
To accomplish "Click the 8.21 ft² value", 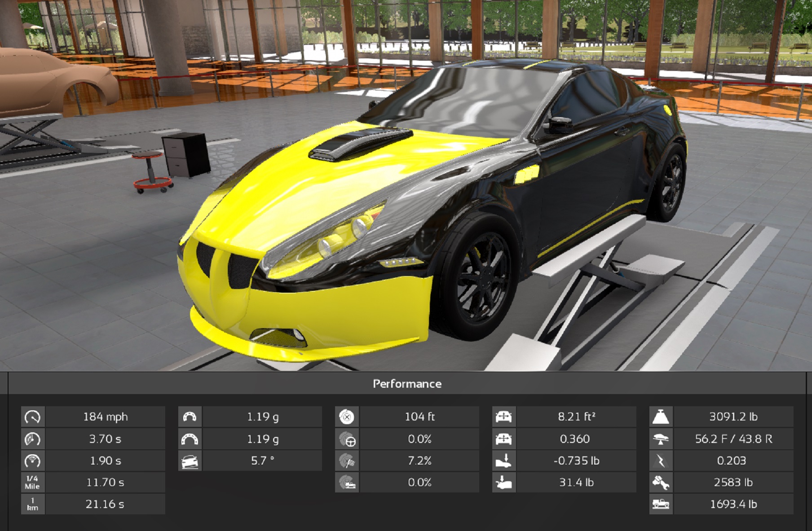I will click(x=576, y=417).
